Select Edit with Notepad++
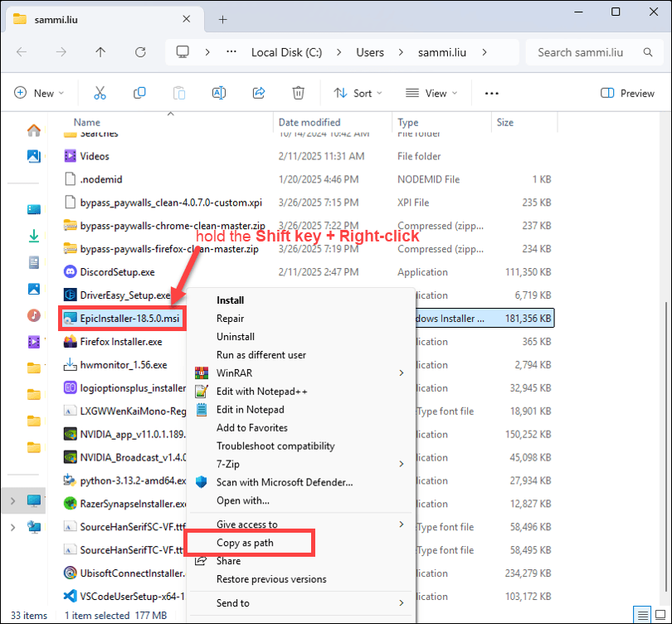Screen dimensions: 672x624 point(262,392)
